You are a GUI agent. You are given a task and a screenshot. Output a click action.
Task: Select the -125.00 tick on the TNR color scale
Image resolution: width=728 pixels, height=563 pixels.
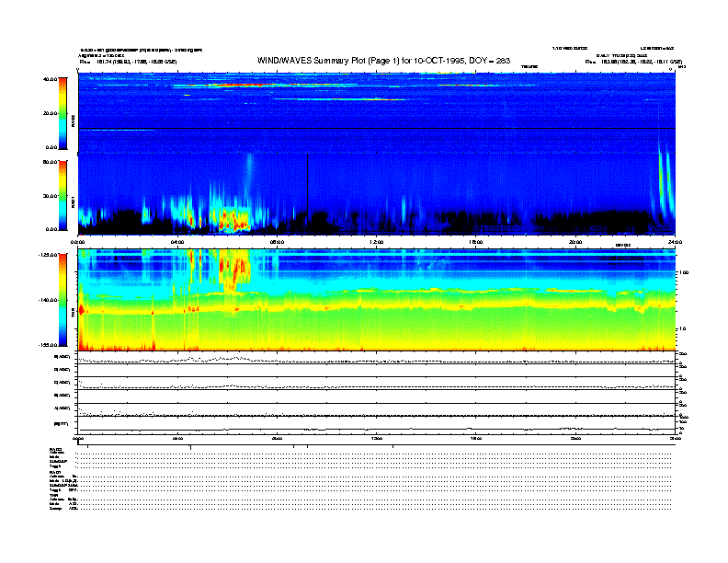point(48,255)
